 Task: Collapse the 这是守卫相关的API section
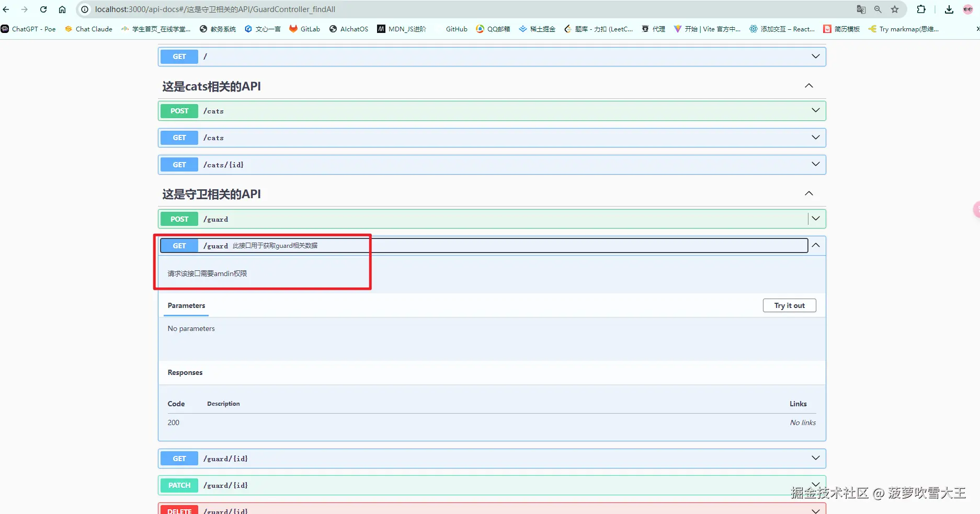tap(809, 193)
